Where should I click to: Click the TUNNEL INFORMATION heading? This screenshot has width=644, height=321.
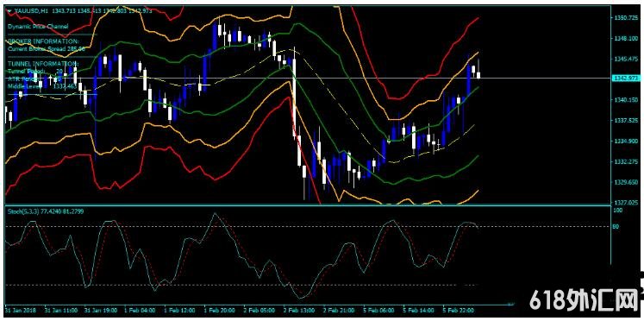point(43,64)
